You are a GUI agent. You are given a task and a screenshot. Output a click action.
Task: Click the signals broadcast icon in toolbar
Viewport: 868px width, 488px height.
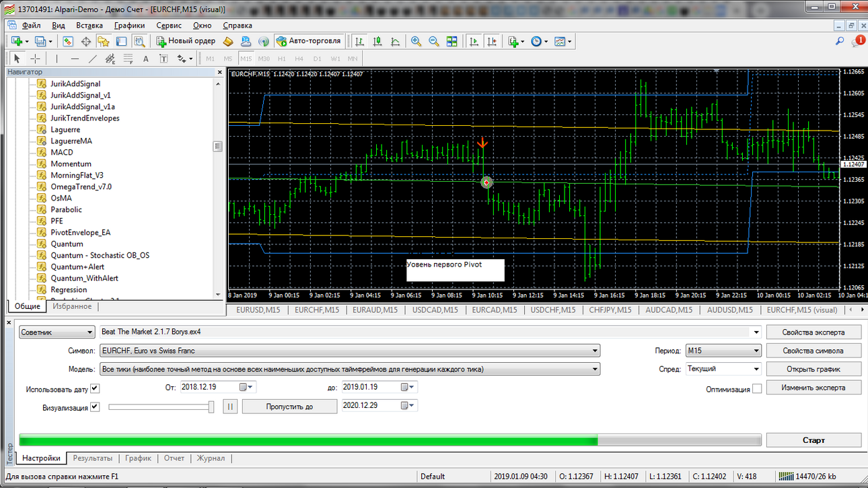click(x=264, y=41)
